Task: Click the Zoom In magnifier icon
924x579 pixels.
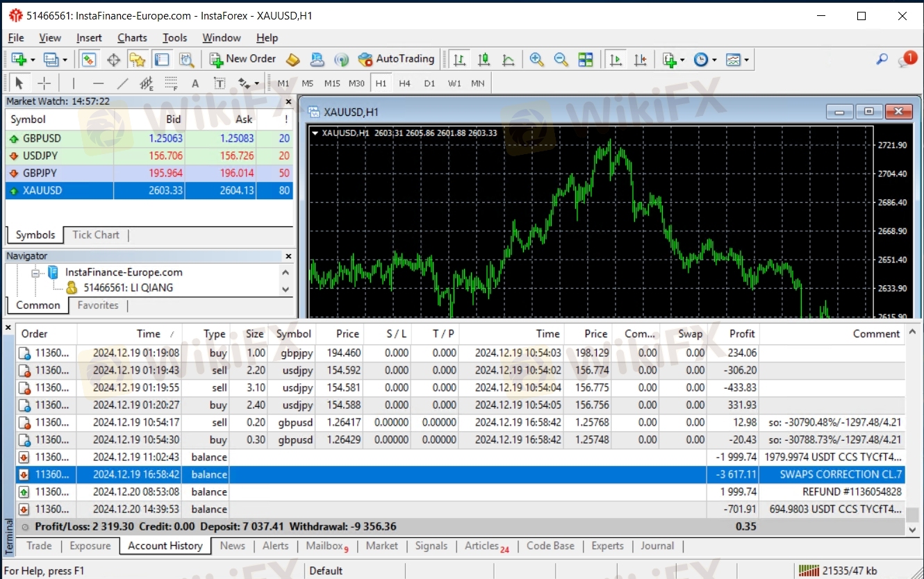Action: pos(536,60)
